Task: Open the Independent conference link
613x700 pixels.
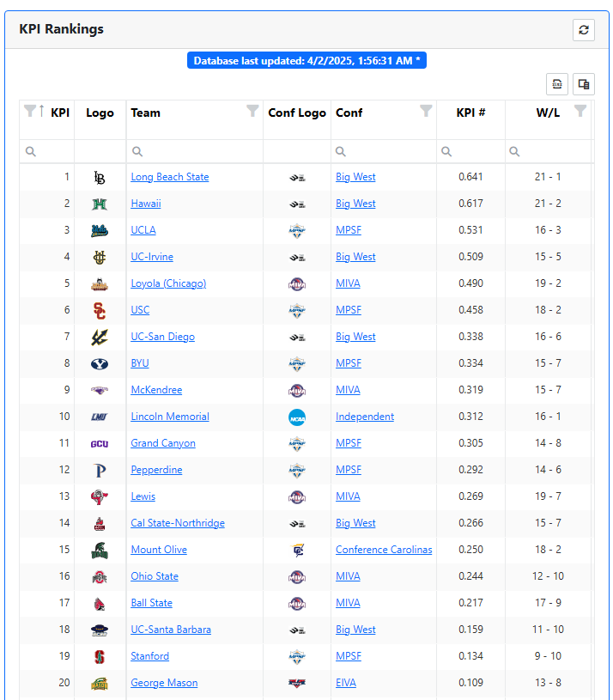Action: (x=365, y=417)
